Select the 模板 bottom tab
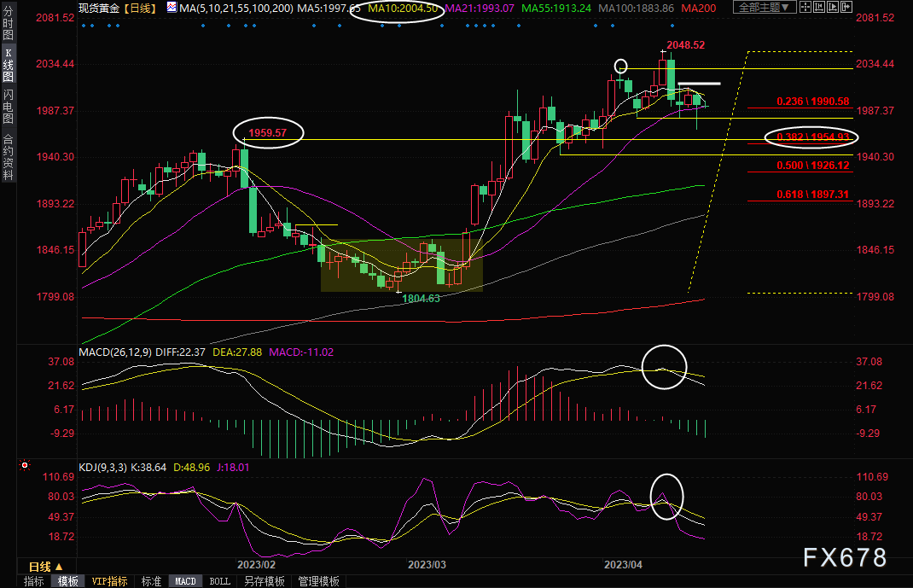This screenshot has width=913, height=588. (67, 581)
